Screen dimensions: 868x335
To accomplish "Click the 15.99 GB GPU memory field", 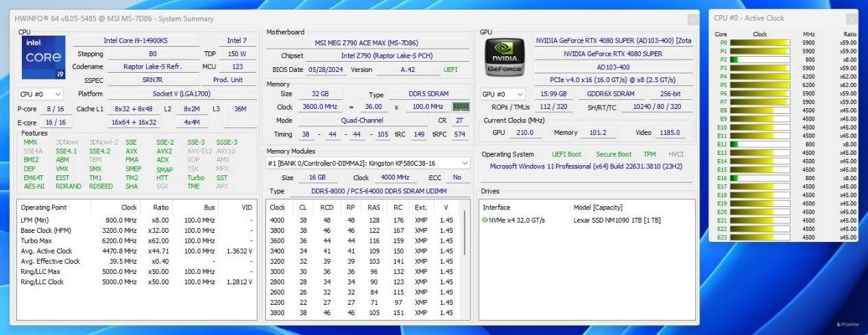I will pos(553,94).
